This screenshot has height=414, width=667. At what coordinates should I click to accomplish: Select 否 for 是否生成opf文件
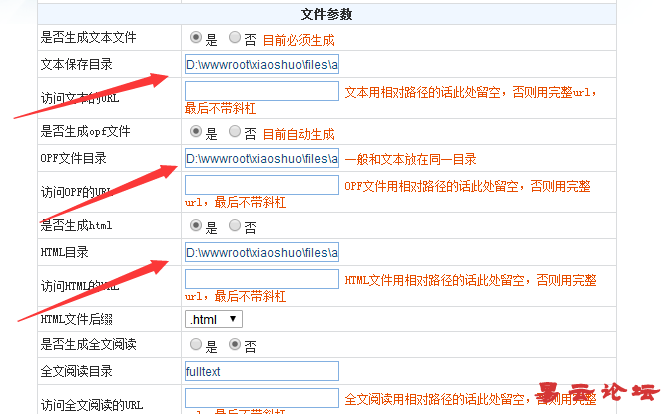click(235, 131)
